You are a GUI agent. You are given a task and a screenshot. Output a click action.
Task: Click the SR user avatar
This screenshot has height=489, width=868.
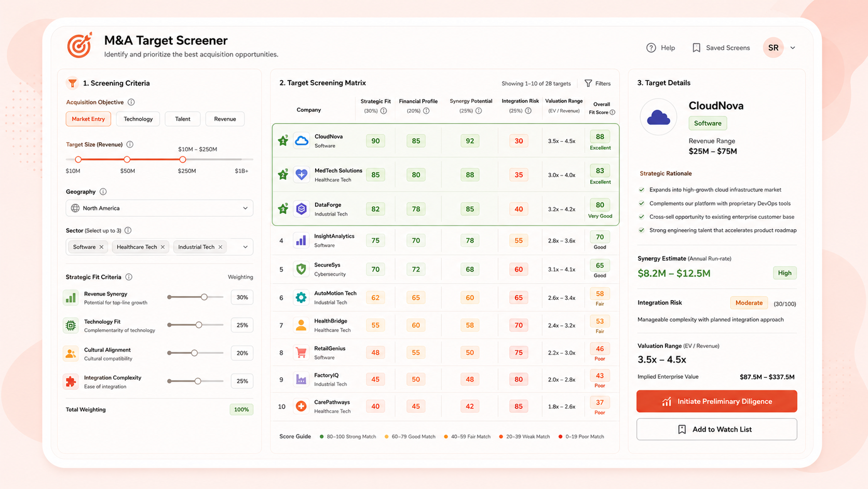coord(773,48)
